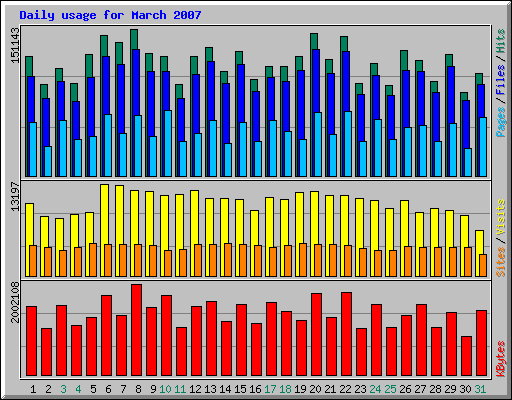
Task: Click day label '9' on the axis
Action: [x=153, y=389]
